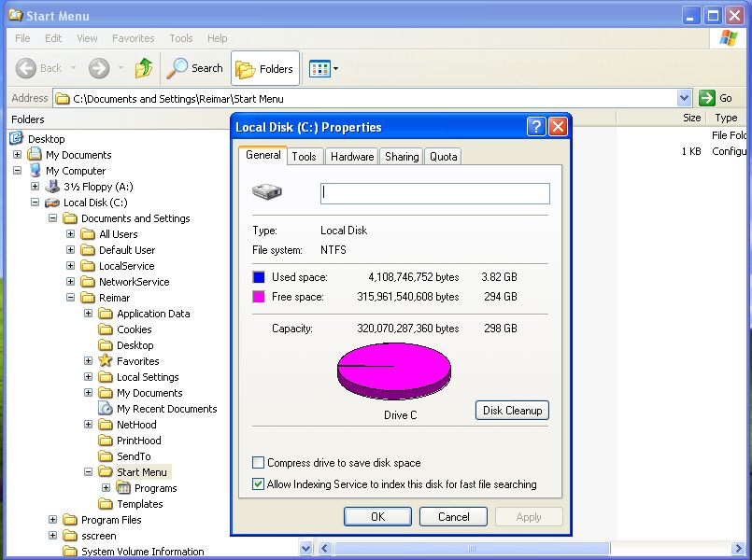Uncheck Allow Indexing Service checkbox
This screenshot has width=752, height=560.
pyautogui.click(x=258, y=483)
